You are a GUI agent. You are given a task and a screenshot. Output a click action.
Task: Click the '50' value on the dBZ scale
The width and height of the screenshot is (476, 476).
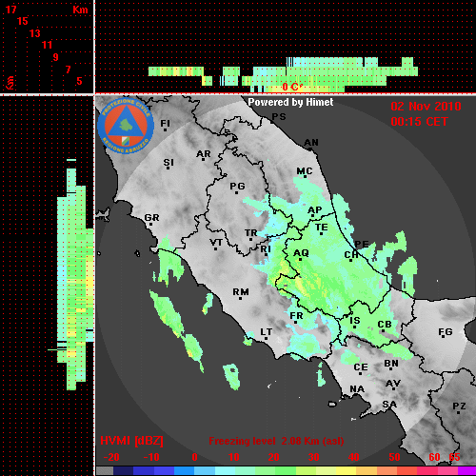tap(394, 457)
